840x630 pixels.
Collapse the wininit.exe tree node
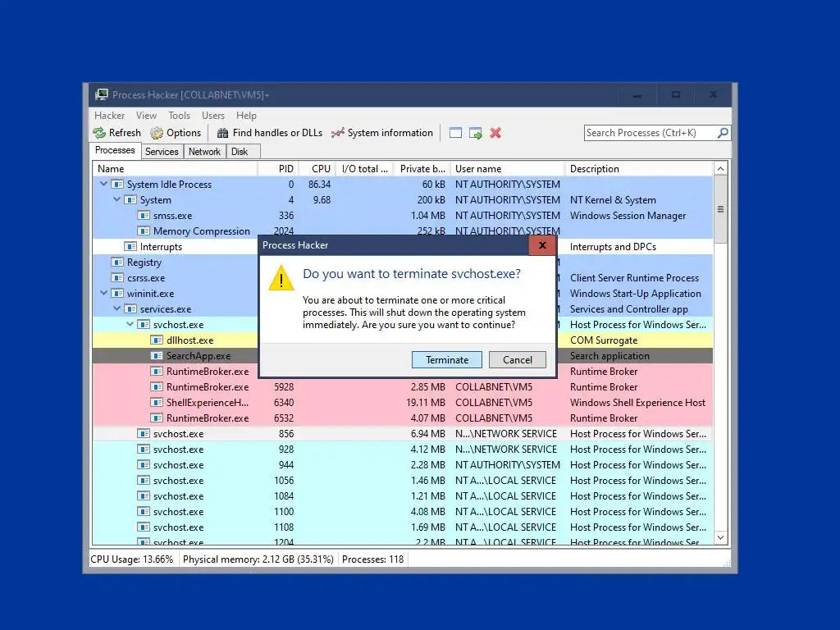point(104,293)
